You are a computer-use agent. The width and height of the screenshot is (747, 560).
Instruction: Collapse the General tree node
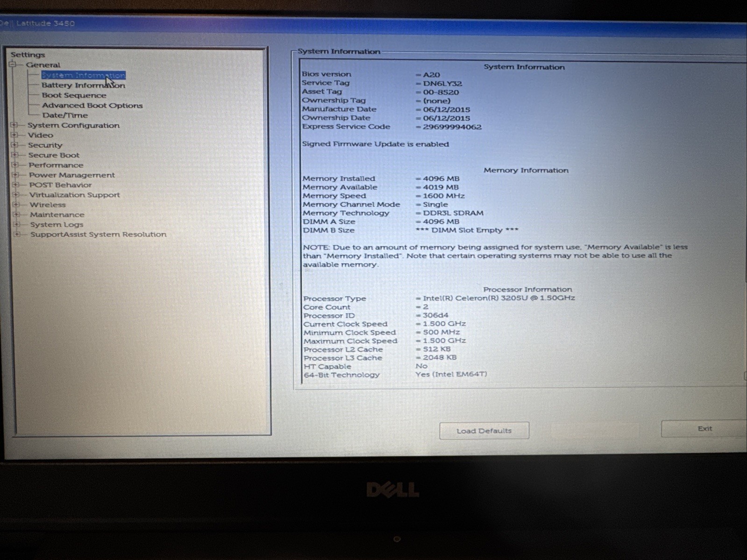pyautogui.click(x=13, y=64)
